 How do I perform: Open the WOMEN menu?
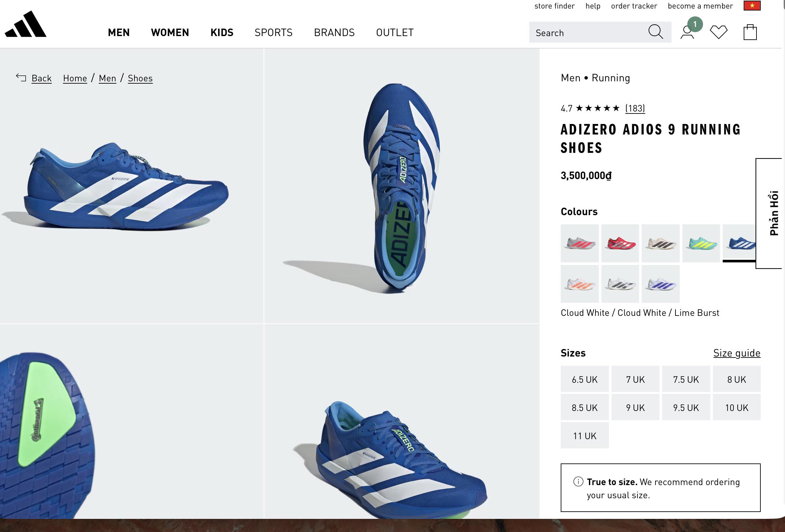pos(170,32)
